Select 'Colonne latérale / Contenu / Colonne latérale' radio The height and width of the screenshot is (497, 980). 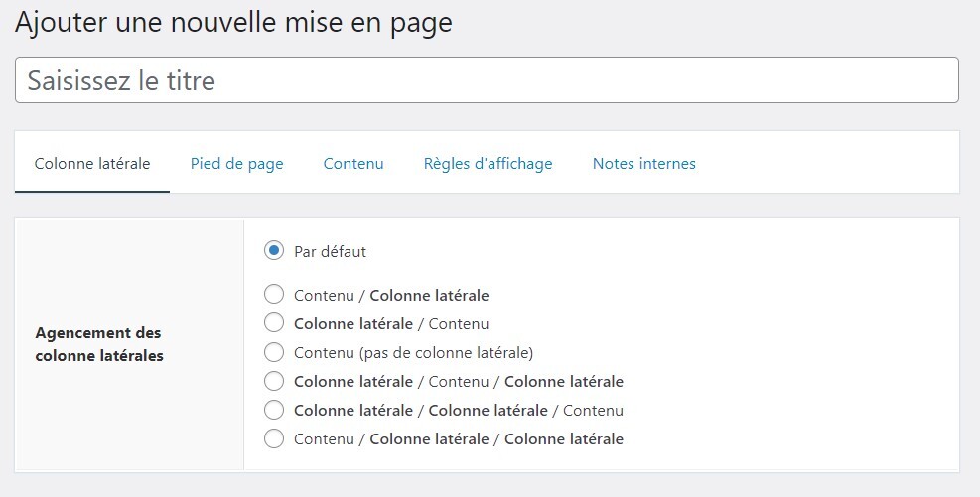point(274,381)
